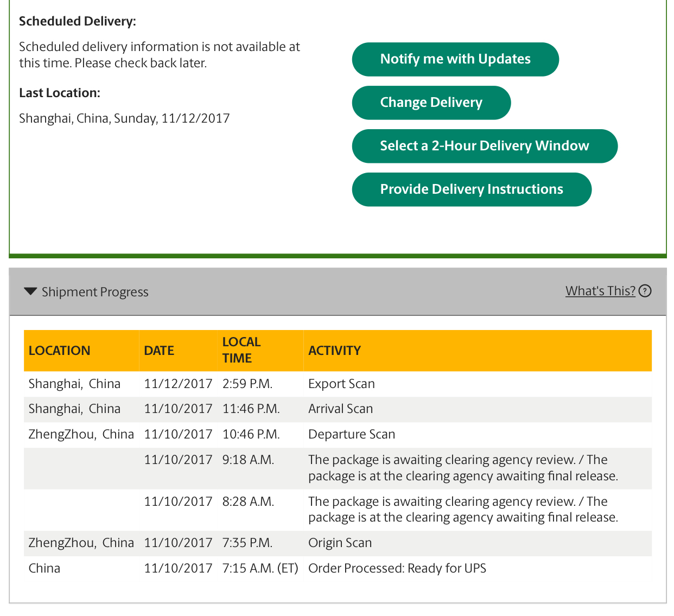Click clearing agency review text at 9:18 A.M.
Screen dimensions: 674x616
[x=463, y=468]
